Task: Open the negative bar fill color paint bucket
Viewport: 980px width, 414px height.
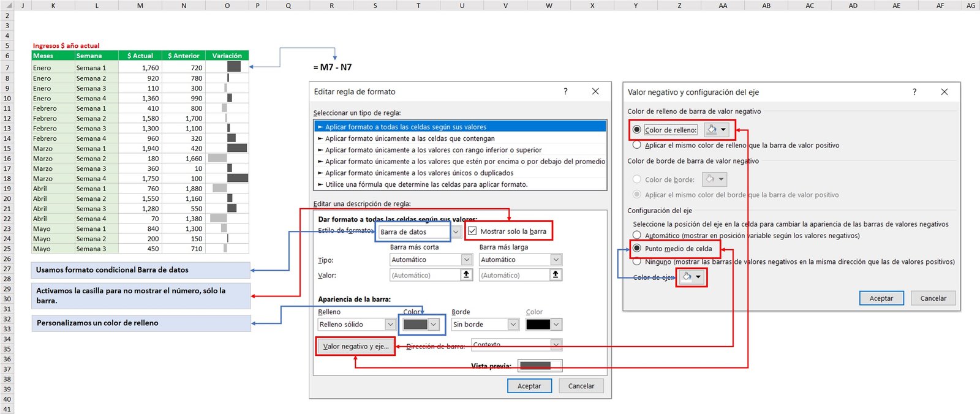Action: click(716, 130)
